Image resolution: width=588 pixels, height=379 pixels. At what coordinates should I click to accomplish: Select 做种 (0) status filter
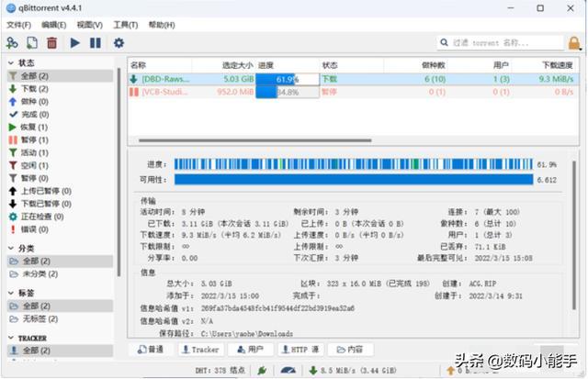click(60, 102)
